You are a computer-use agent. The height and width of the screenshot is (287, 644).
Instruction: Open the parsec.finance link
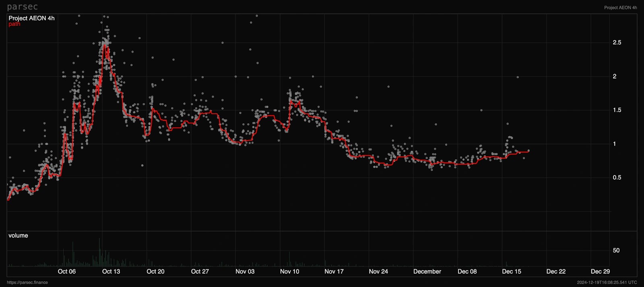(27, 283)
